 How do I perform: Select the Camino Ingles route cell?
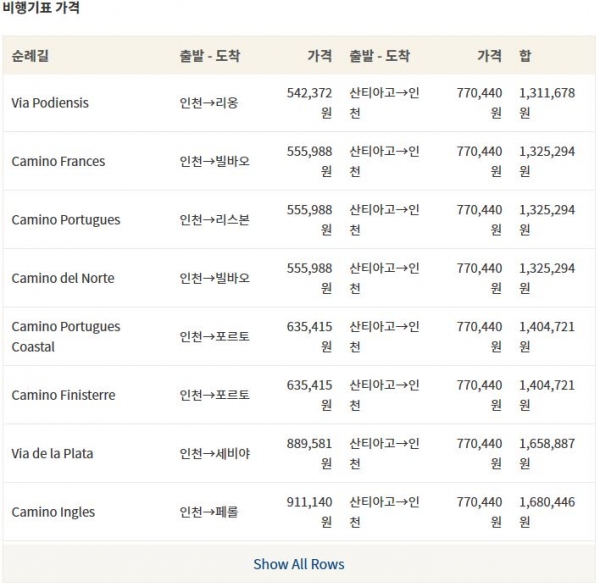tap(53, 512)
